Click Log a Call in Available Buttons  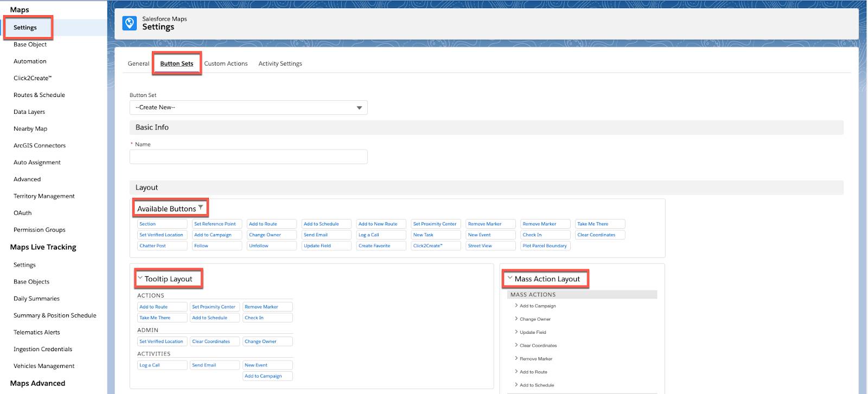[381, 235]
